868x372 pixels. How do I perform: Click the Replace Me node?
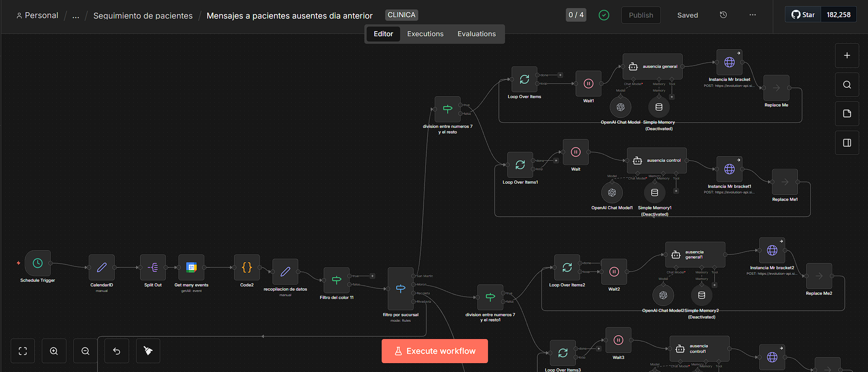(x=777, y=88)
